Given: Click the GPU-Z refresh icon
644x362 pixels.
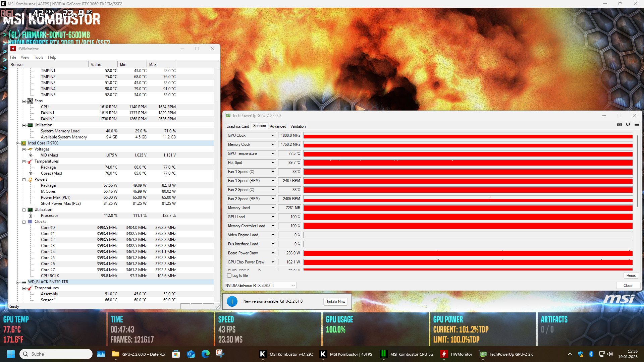Looking at the screenshot, I should [x=628, y=124].
